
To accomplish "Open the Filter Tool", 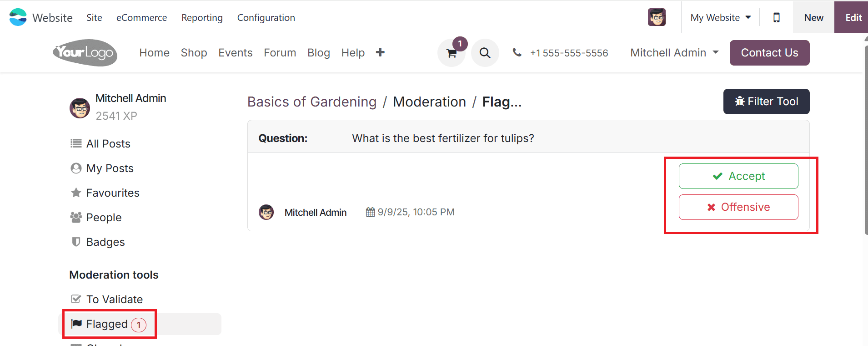I will coord(766,102).
